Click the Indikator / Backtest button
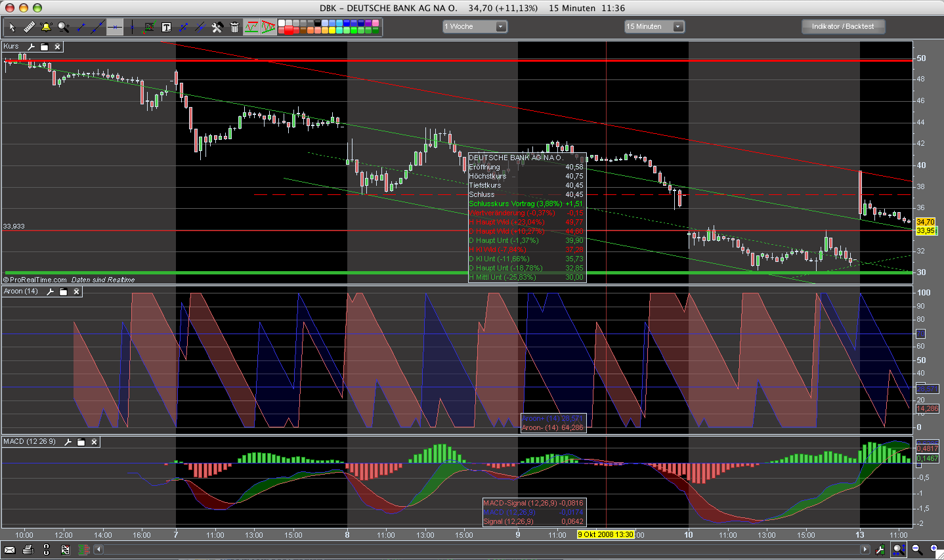This screenshot has height=560, width=944. pos(843,27)
